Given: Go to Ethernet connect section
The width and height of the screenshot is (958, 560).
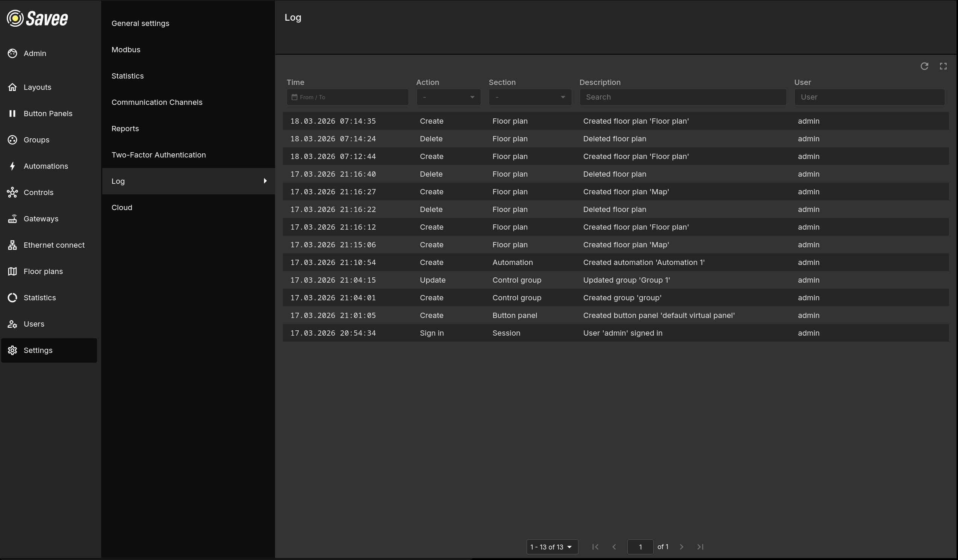Looking at the screenshot, I should (x=54, y=245).
